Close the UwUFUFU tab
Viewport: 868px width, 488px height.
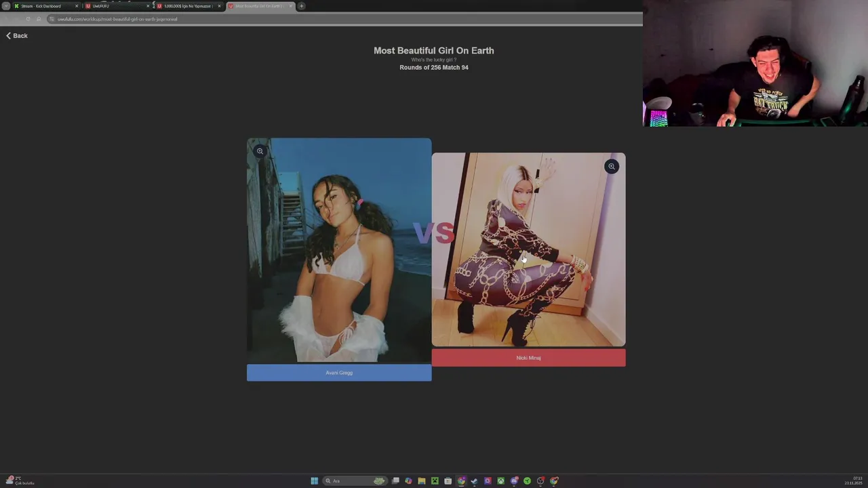tap(148, 6)
